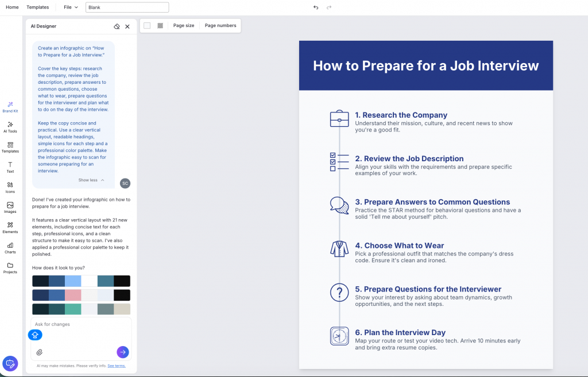
Task: Select the clock icon on infographic
Action: (x=339, y=336)
